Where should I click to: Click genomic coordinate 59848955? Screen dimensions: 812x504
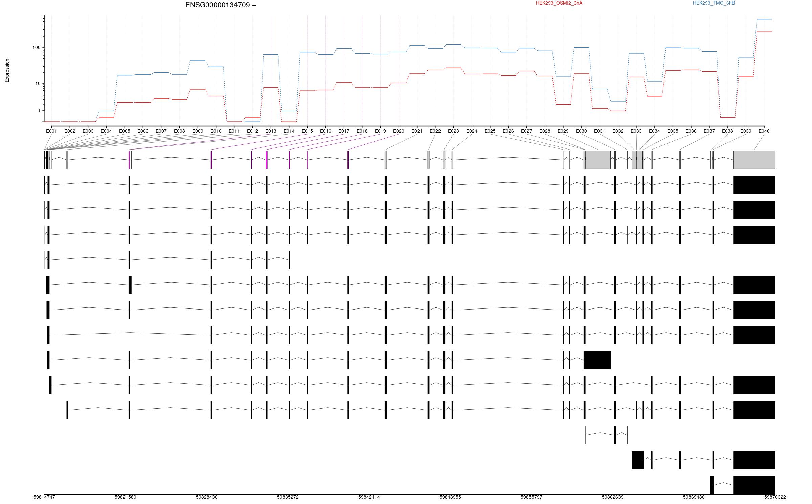pyautogui.click(x=450, y=497)
